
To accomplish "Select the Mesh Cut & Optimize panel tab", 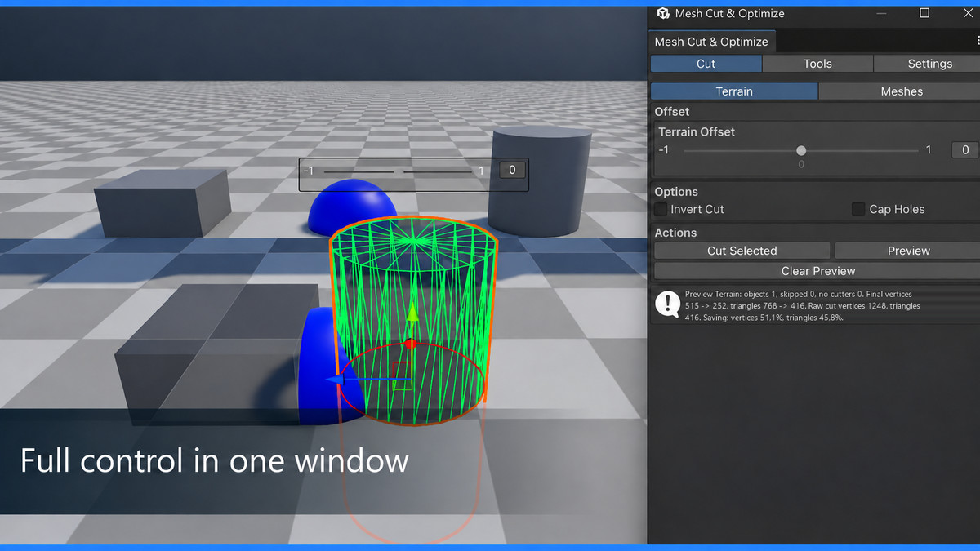I will click(x=711, y=42).
